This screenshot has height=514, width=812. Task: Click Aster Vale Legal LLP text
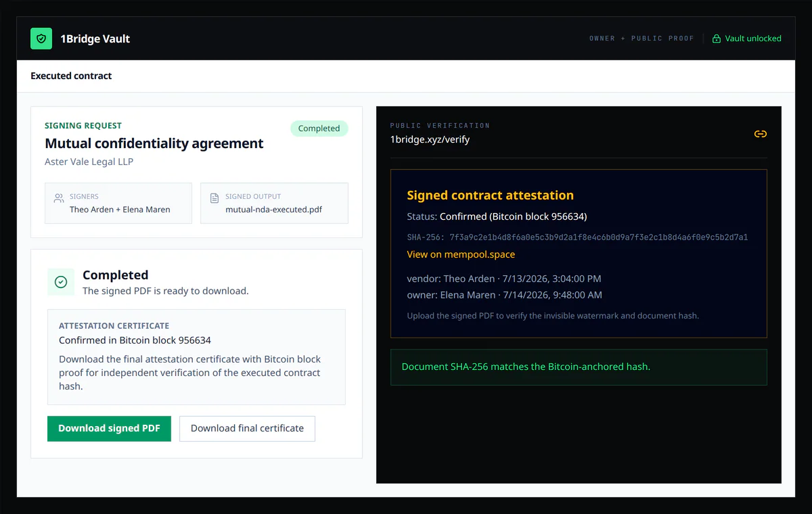(x=89, y=162)
